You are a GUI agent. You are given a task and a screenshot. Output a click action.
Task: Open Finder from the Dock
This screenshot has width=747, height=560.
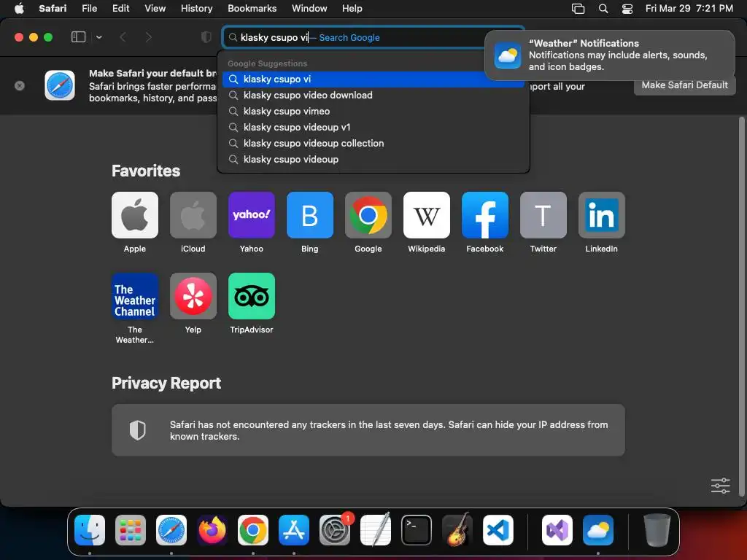[x=90, y=530]
